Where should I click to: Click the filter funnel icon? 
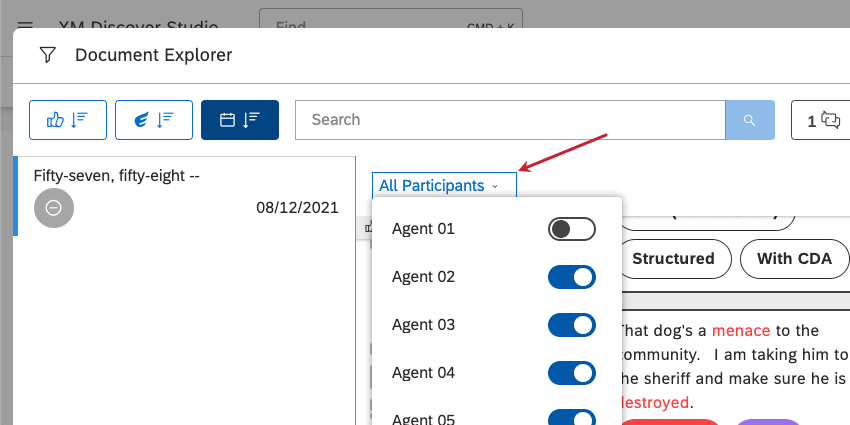[x=48, y=55]
